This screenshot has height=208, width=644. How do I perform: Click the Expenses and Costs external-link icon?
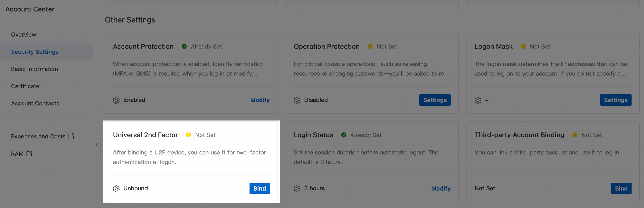[72, 136]
